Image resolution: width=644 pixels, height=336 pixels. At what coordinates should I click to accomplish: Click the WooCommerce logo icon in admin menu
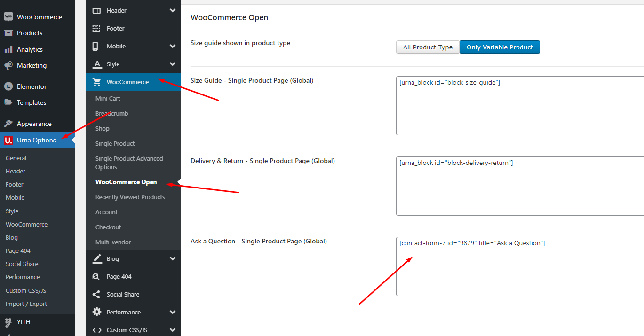(x=8, y=17)
